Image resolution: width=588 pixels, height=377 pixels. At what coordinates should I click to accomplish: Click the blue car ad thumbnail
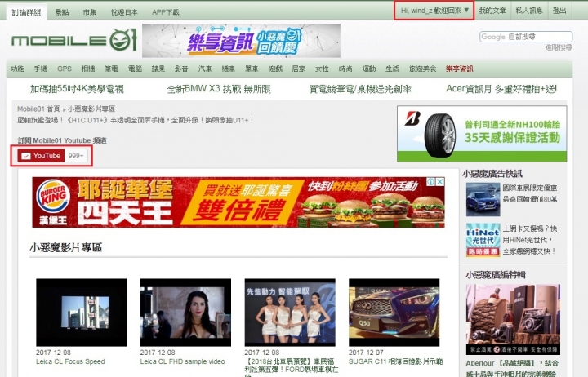pyautogui.click(x=483, y=199)
